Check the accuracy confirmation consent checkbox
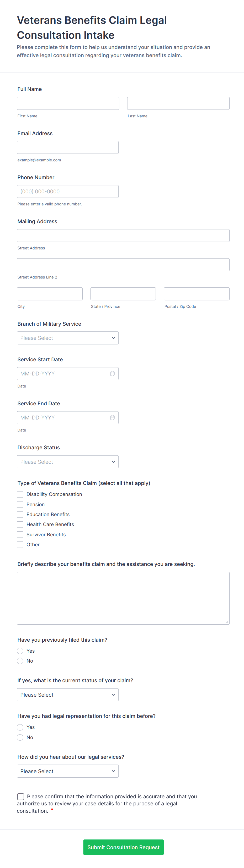 (20, 796)
